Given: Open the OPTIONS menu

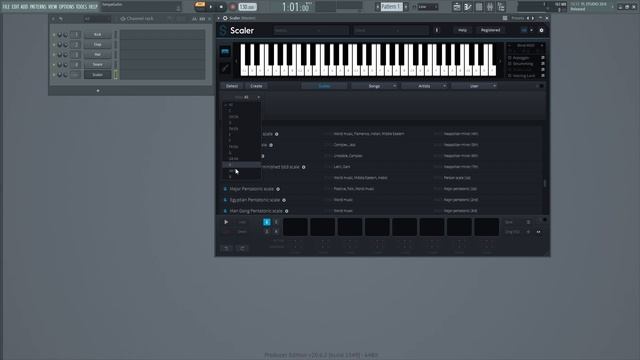Looking at the screenshot, I should (67, 7).
